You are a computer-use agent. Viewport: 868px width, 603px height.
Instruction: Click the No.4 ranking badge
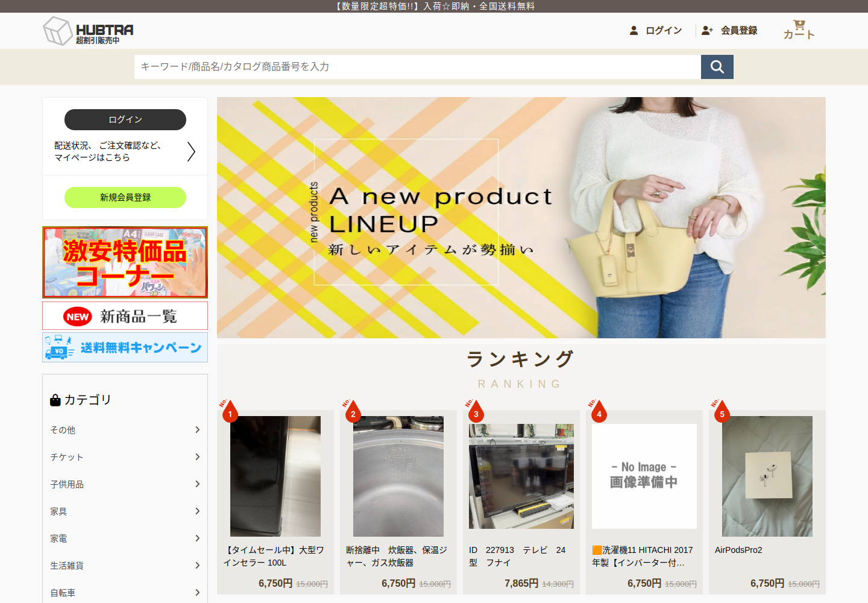click(598, 411)
